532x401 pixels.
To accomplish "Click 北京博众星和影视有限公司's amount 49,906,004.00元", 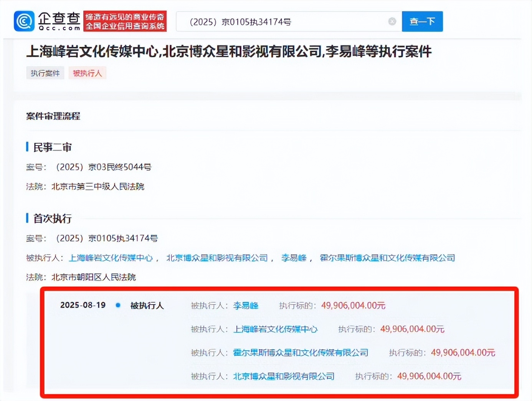I will pyautogui.click(x=429, y=376).
